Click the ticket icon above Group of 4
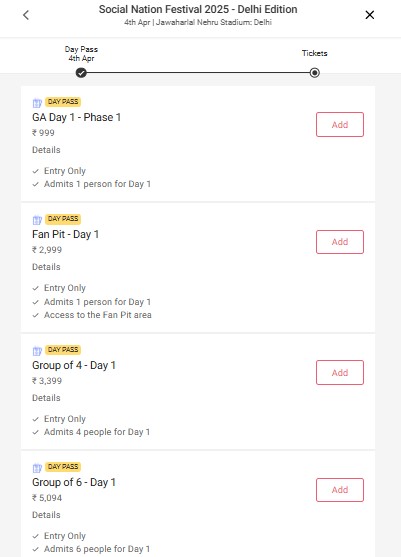Viewport: 401px width, 557px height. 37,351
